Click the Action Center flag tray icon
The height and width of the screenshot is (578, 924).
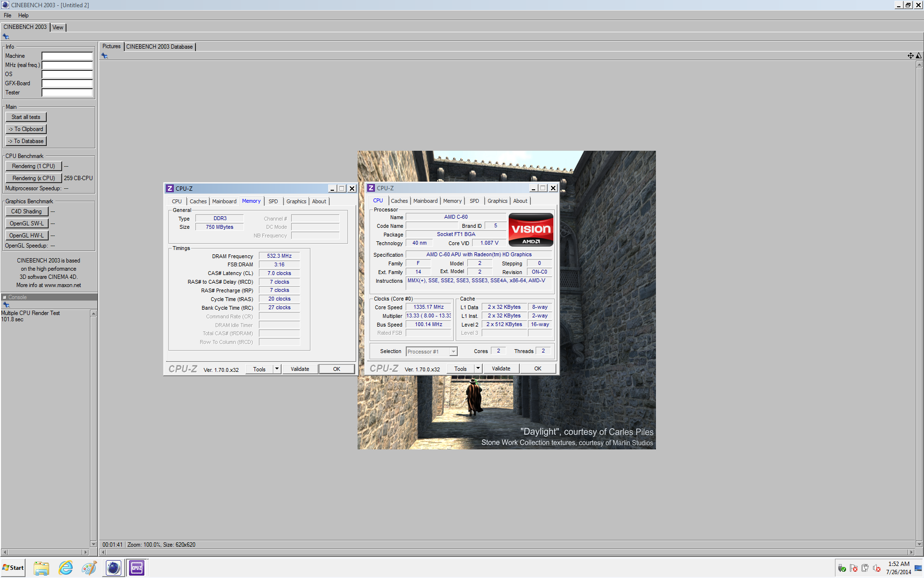[x=853, y=568]
